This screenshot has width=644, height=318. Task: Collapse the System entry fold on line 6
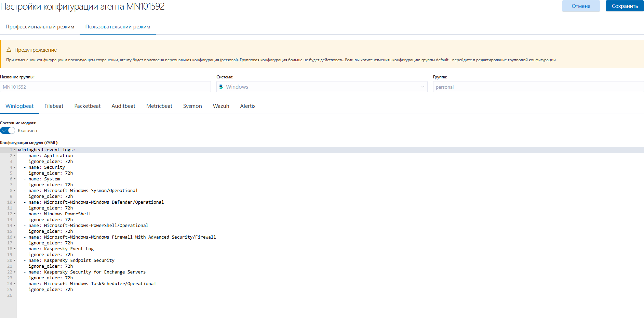(15, 179)
